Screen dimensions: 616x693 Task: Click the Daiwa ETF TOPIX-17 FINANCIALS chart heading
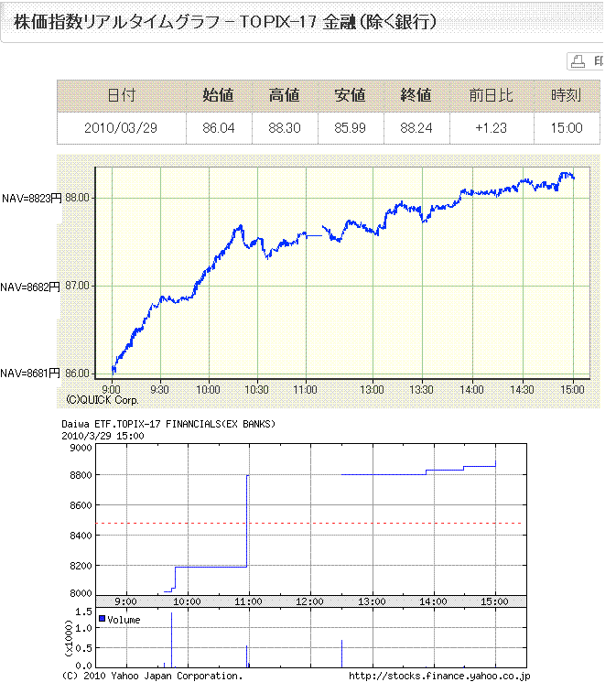168,425
